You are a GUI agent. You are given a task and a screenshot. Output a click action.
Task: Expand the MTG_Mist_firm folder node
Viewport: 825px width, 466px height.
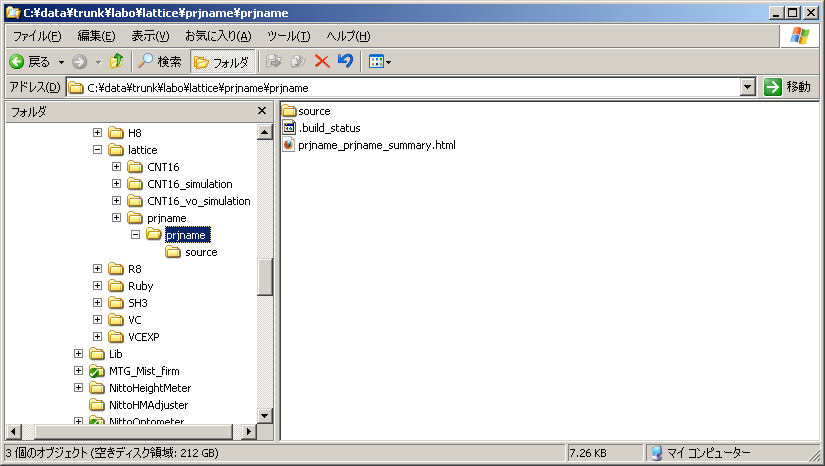coord(78,371)
